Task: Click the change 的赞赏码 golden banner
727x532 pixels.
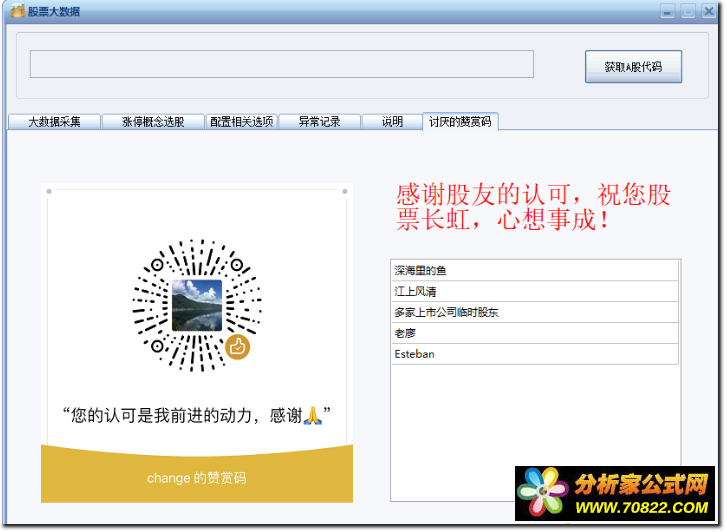Action: [197, 474]
